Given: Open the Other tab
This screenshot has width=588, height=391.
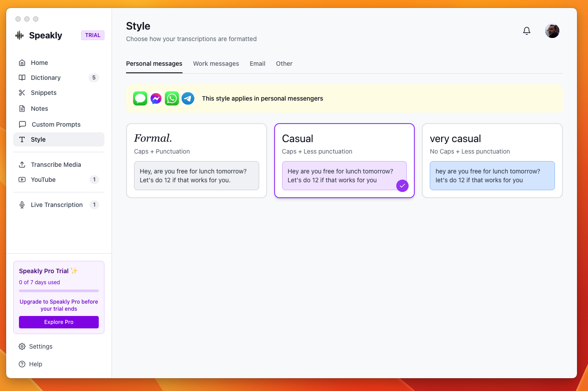Looking at the screenshot, I should 284,64.
